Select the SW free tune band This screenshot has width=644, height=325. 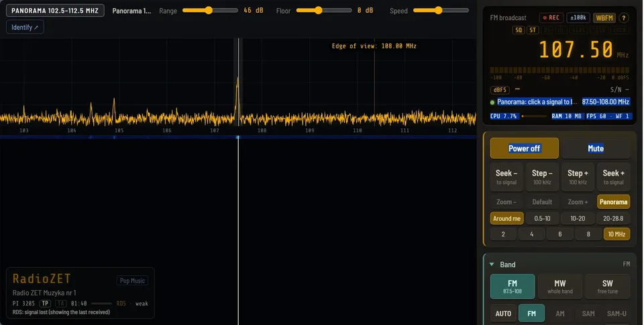pyautogui.click(x=608, y=286)
